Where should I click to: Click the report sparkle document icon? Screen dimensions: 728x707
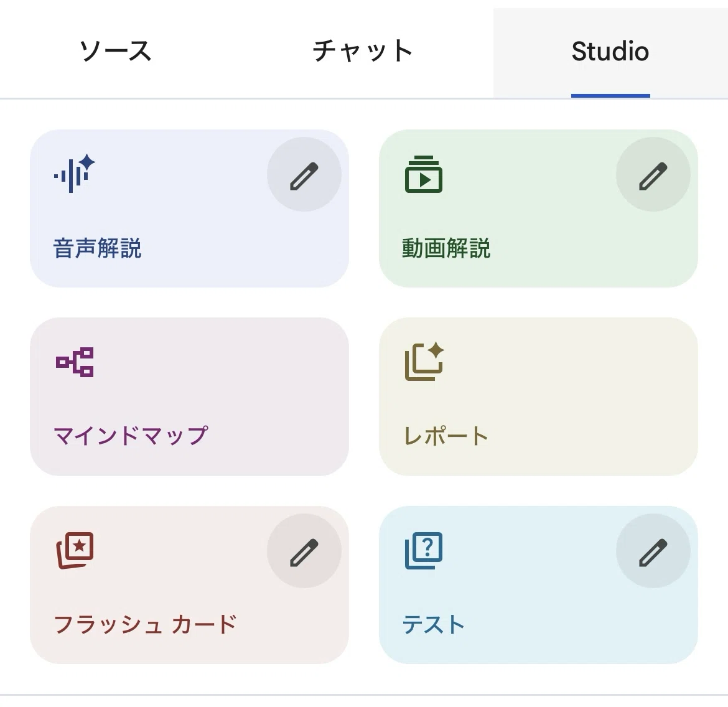pyautogui.click(x=424, y=362)
